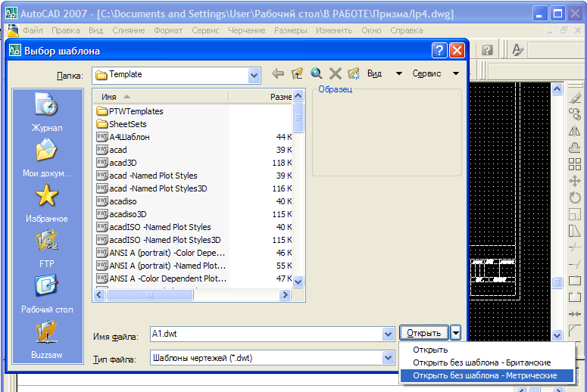Click the file list vertical scrollbar down arrow

pyautogui.click(x=298, y=282)
